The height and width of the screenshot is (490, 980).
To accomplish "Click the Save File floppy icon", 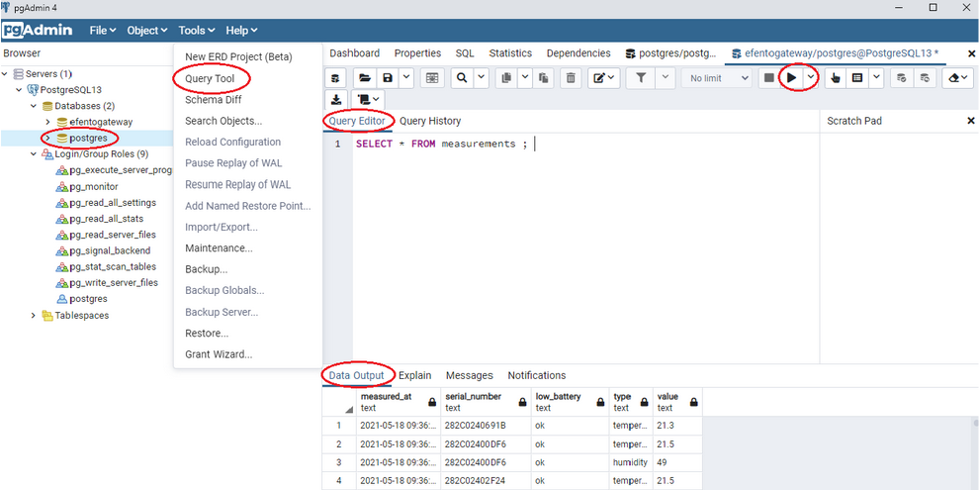I will [388, 78].
